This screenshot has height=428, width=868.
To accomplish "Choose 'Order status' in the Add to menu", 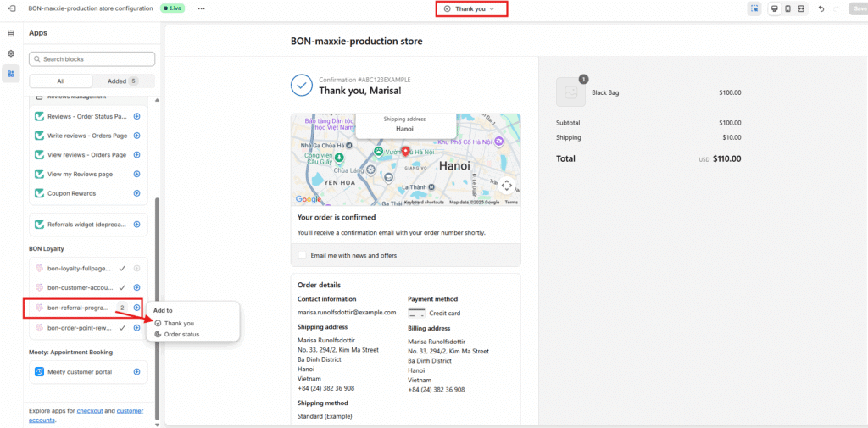I will pyautogui.click(x=181, y=334).
